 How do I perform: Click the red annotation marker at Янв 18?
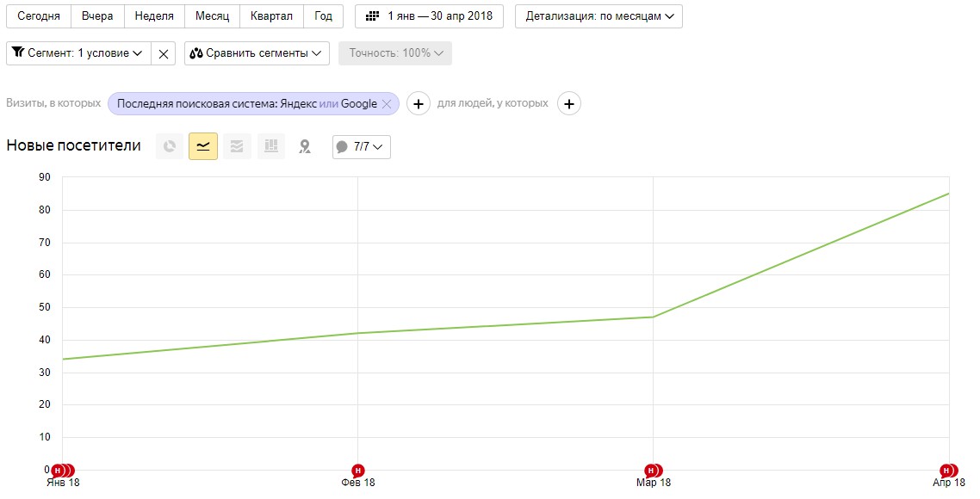58,471
